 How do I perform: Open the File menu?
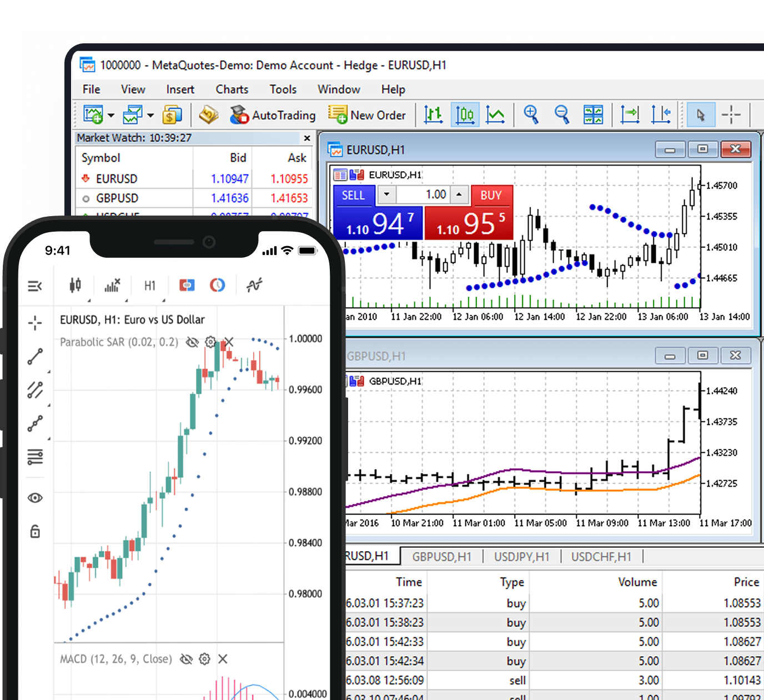(x=92, y=89)
